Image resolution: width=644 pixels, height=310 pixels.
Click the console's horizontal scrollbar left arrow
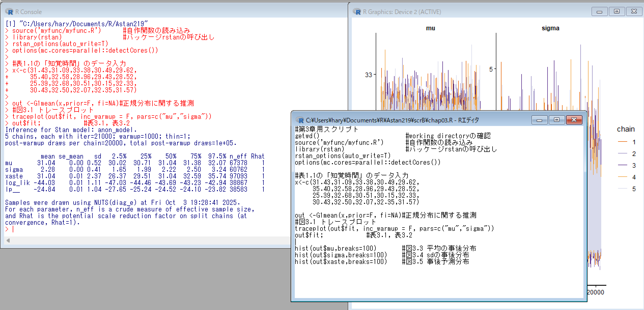[x=8, y=241]
